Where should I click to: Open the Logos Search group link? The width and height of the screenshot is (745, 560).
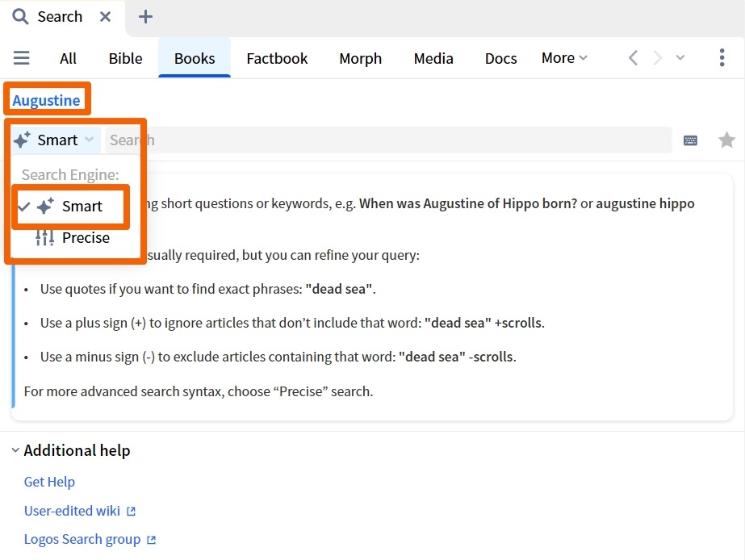(x=82, y=540)
